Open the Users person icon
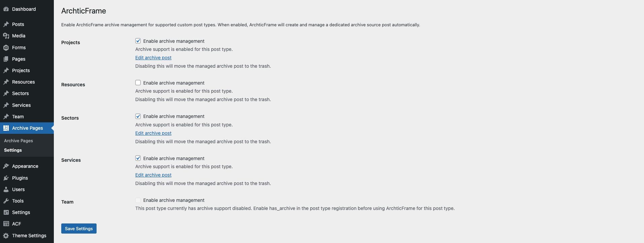The height and width of the screenshot is (243, 644). coord(6,189)
